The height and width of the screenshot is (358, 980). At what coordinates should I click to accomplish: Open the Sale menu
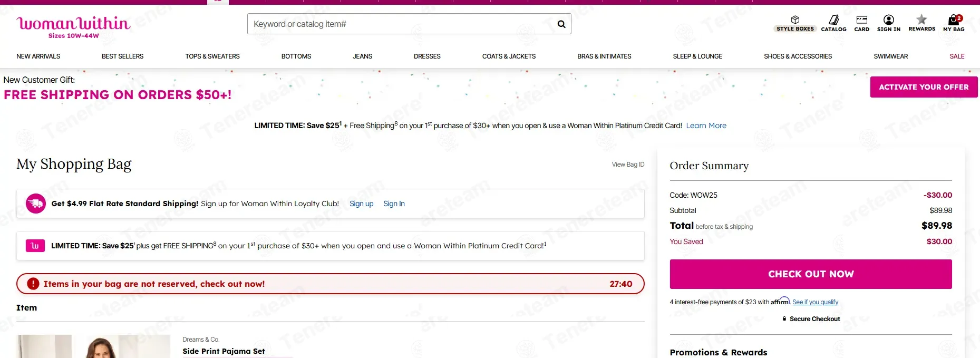point(957,56)
